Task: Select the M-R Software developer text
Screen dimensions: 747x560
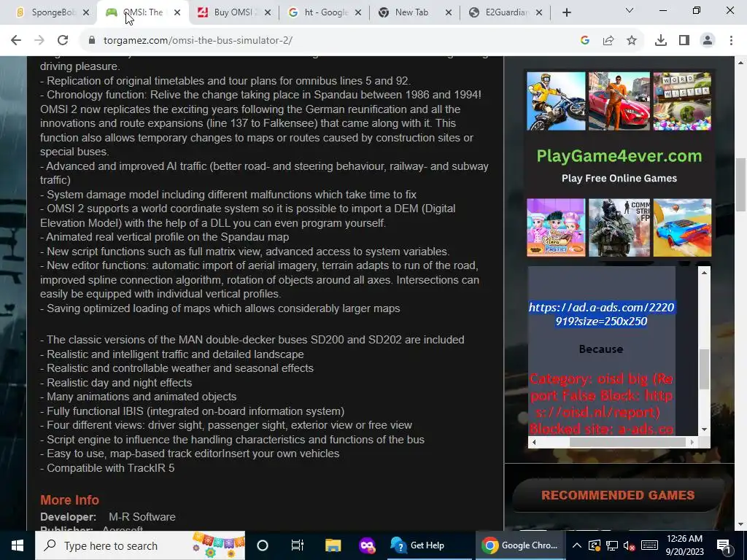Action: pos(142,517)
